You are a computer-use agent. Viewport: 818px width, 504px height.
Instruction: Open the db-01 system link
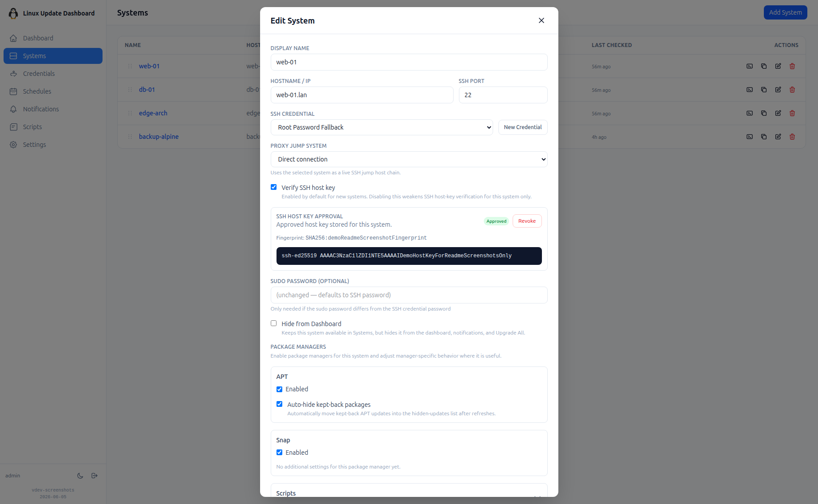point(147,90)
